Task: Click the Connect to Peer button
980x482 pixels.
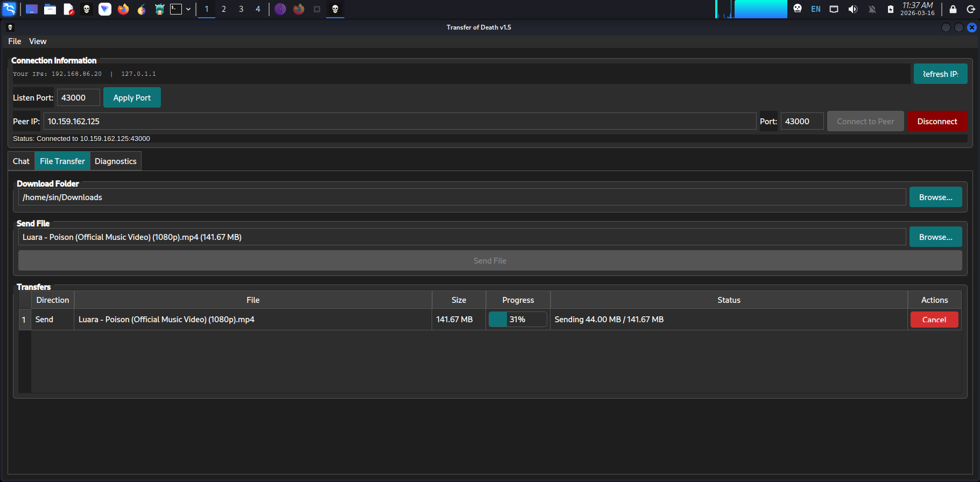Action: (x=865, y=121)
